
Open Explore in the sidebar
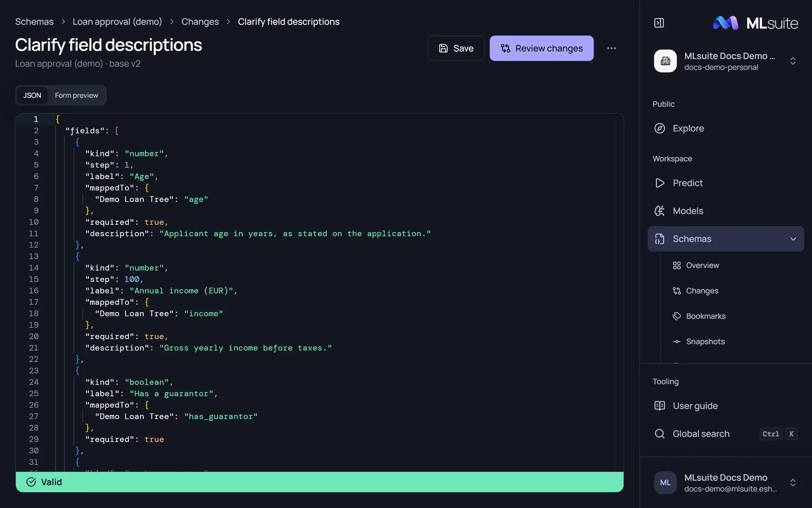coord(726,128)
